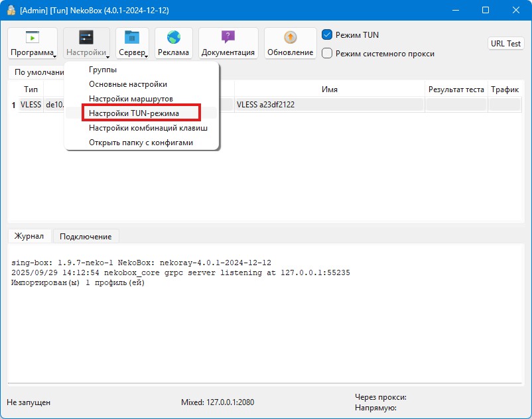
Task: Click the Программа toolbar icon
Action: coord(33,38)
